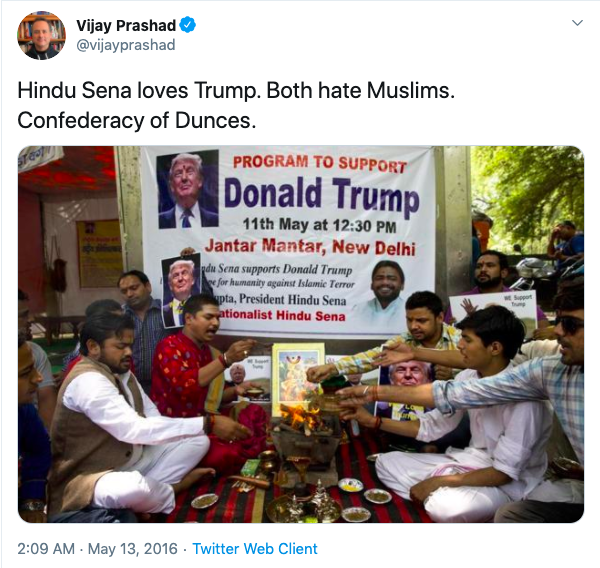Click the 2:09 AM timestamp
The width and height of the screenshot is (600, 568).
tap(46, 548)
